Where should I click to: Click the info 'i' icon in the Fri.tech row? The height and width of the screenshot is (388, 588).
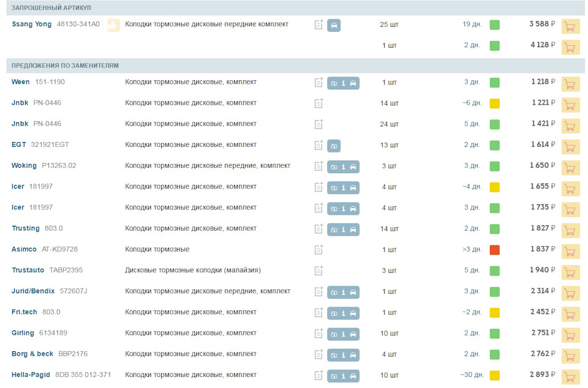click(x=343, y=313)
